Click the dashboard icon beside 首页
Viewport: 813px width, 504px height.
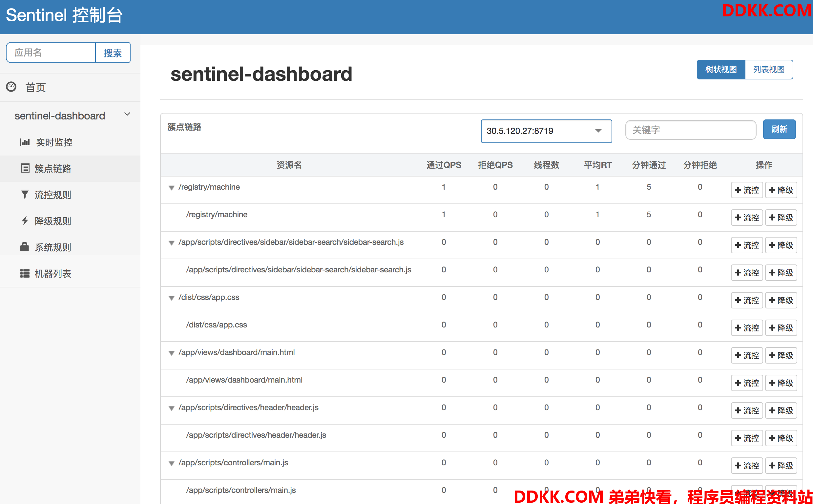point(11,87)
